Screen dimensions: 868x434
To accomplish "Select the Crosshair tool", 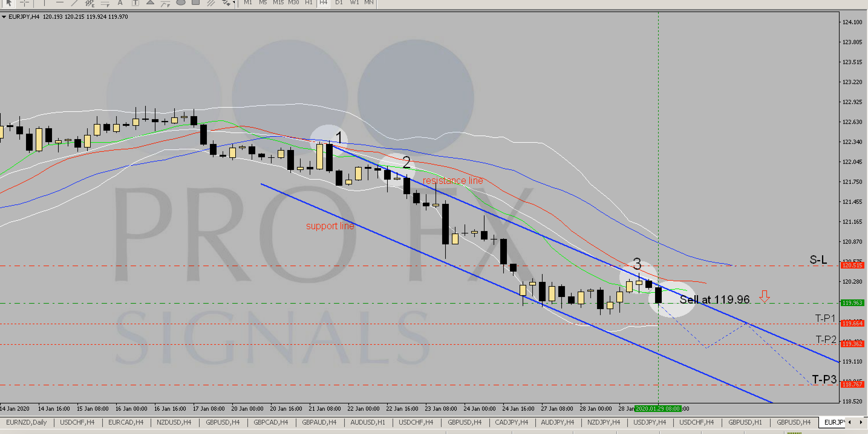I will [24, 3].
